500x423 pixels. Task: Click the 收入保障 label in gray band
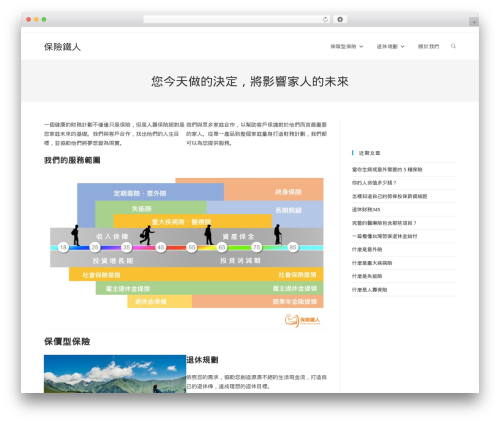(x=112, y=236)
